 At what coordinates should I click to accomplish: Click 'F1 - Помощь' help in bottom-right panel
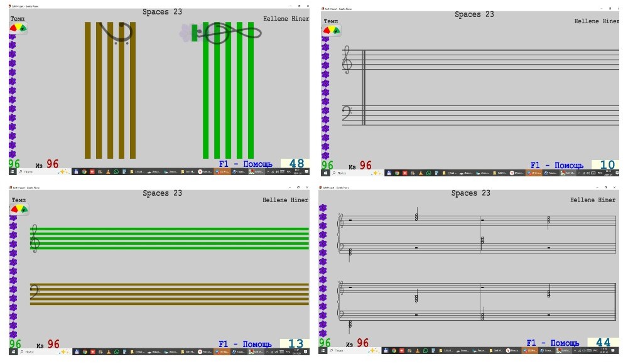click(553, 343)
